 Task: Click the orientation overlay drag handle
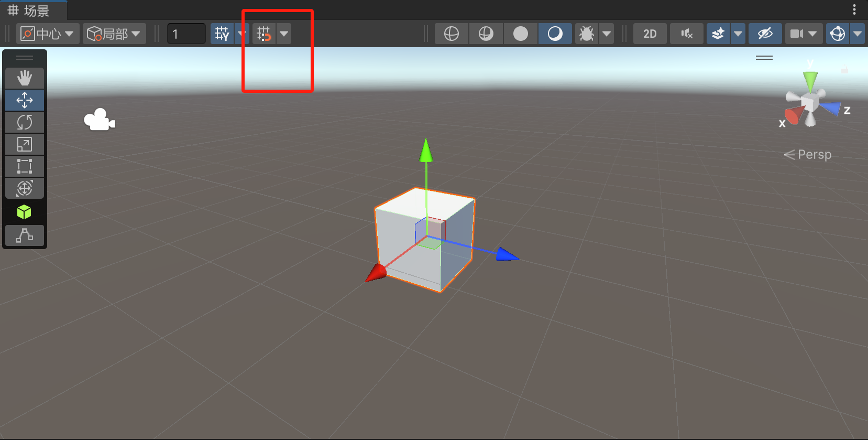[764, 58]
